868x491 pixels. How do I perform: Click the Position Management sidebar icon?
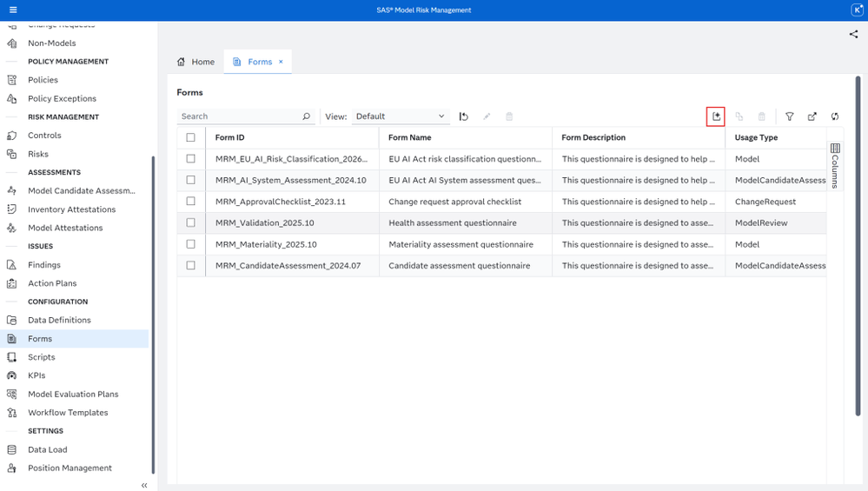(x=11, y=468)
